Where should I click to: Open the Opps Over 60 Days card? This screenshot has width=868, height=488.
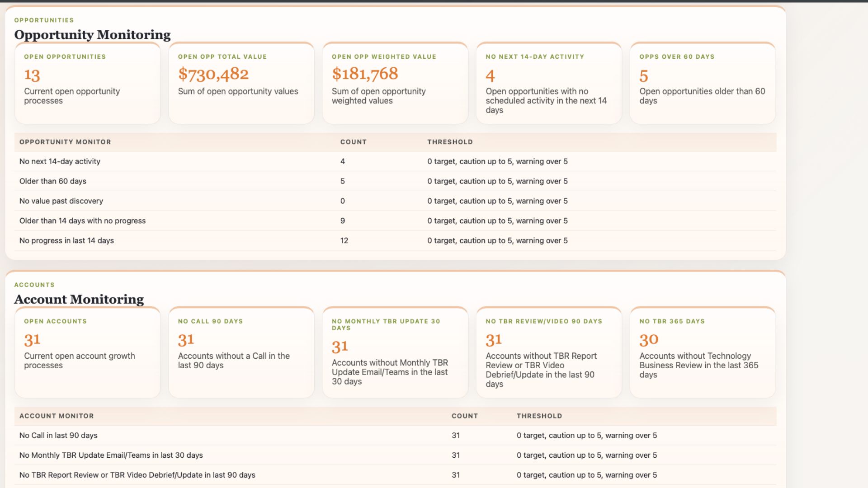[703, 83]
